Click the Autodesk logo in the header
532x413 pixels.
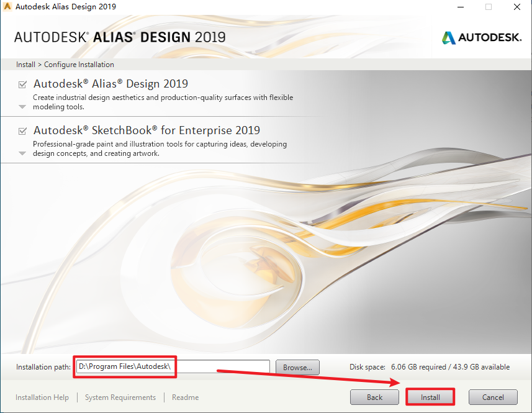point(482,38)
